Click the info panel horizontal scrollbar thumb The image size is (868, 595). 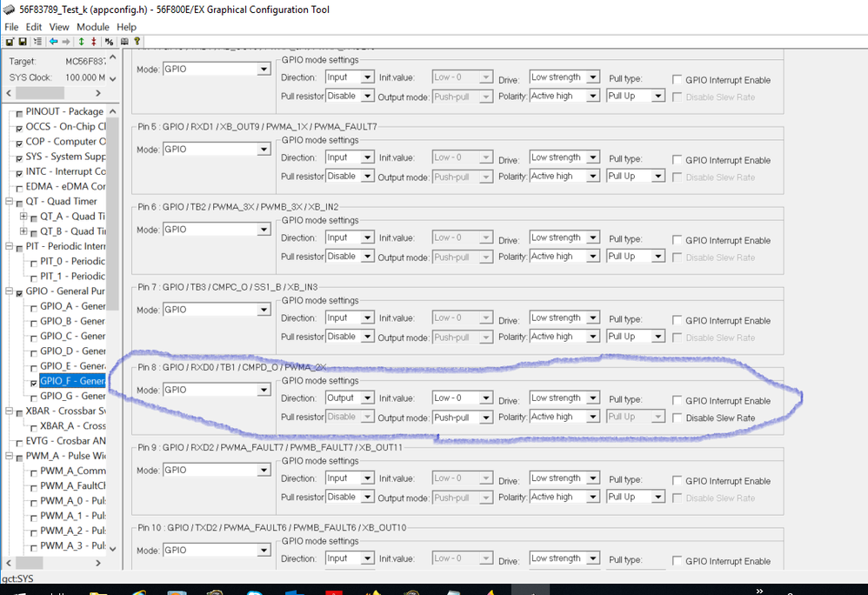point(39,93)
